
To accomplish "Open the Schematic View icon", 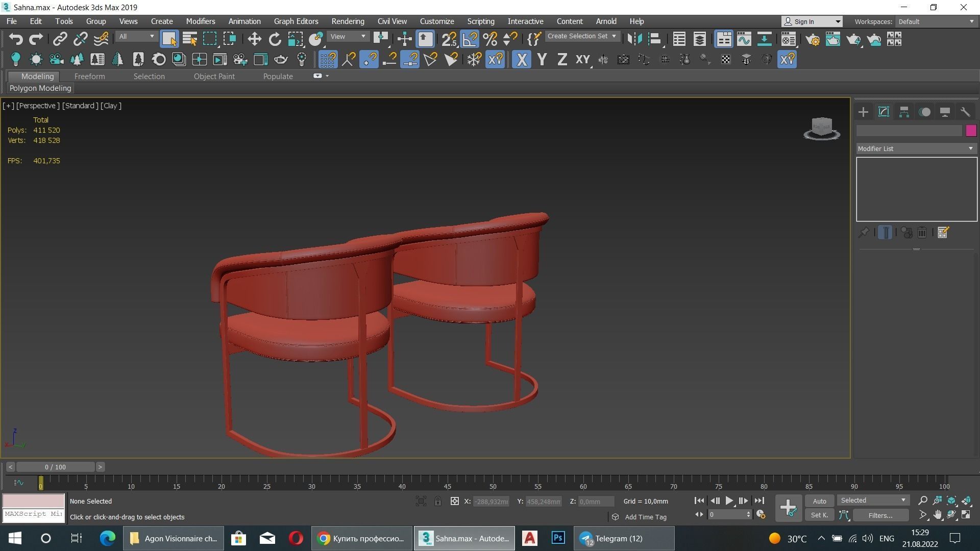I will 764,39.
